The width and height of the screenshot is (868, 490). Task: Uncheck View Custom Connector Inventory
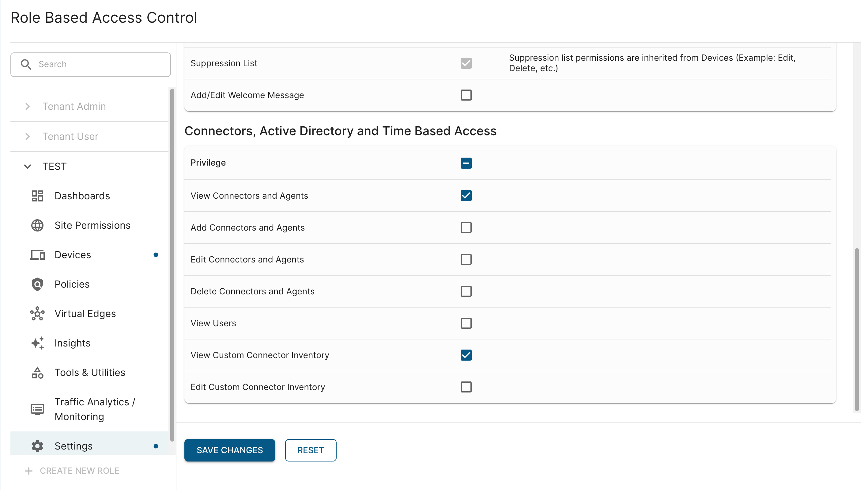[x=466, y=355]
